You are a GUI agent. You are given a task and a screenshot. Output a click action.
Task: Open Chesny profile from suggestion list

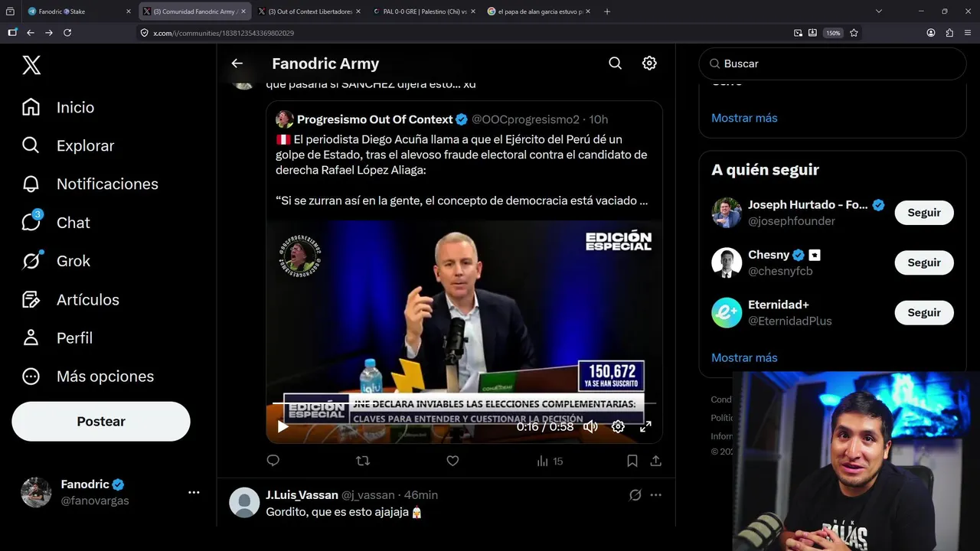coord(769,255)
